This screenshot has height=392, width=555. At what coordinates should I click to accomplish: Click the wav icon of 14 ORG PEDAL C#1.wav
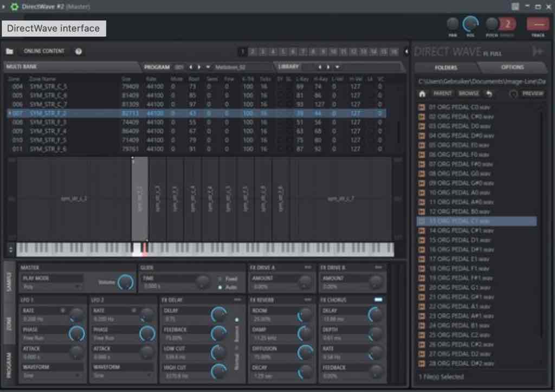click(x=422, y=230)
